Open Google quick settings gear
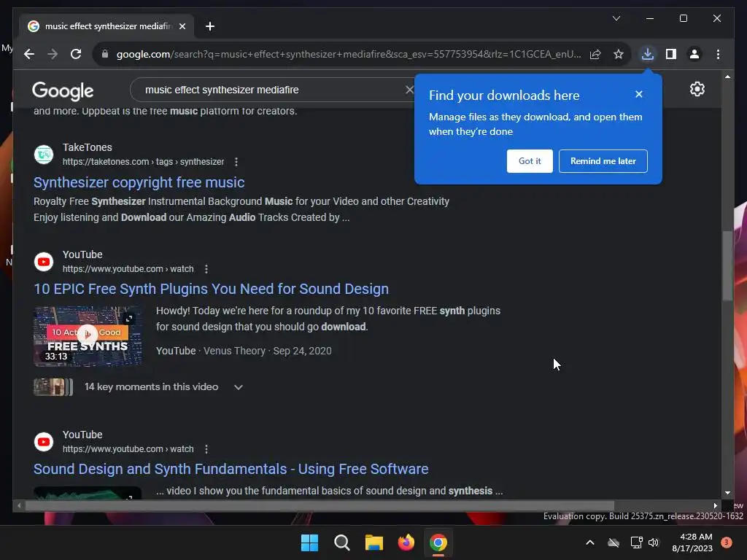This screenshot has height=560, width=747. tap(697, 89)
